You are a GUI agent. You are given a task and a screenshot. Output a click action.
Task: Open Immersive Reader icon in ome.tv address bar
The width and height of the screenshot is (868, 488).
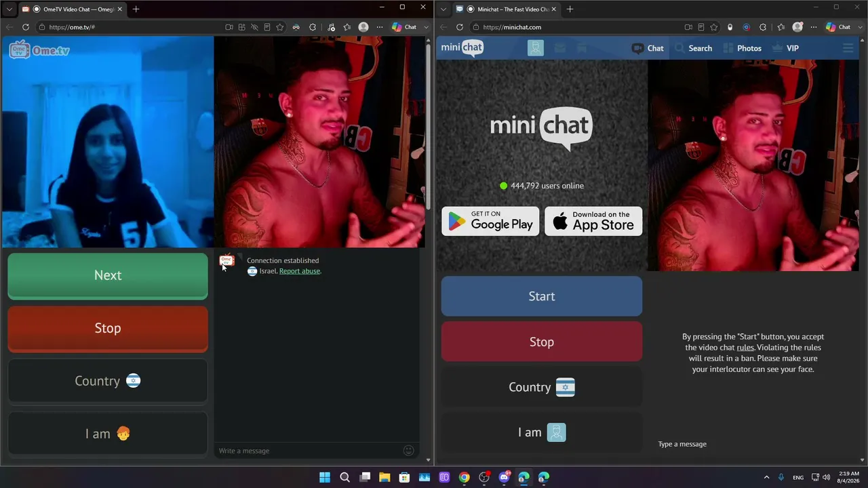point(267,27)
